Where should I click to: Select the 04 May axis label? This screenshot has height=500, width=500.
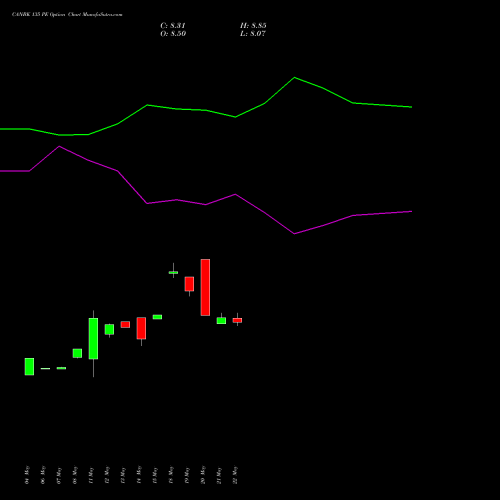tap(27, 475)
